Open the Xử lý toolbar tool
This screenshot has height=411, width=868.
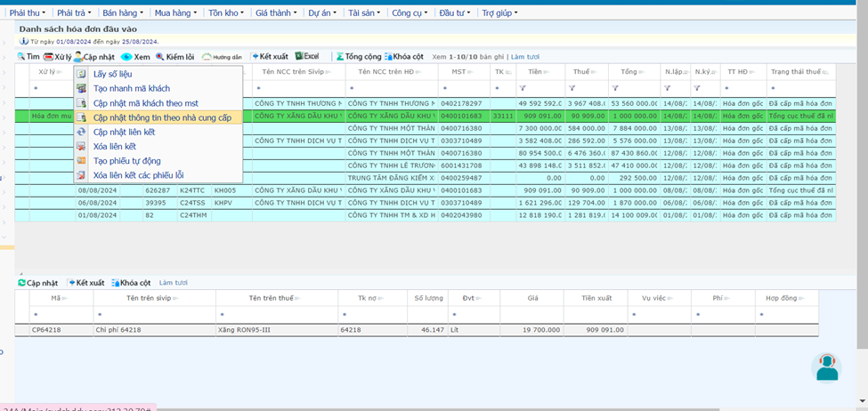point(57,57)
